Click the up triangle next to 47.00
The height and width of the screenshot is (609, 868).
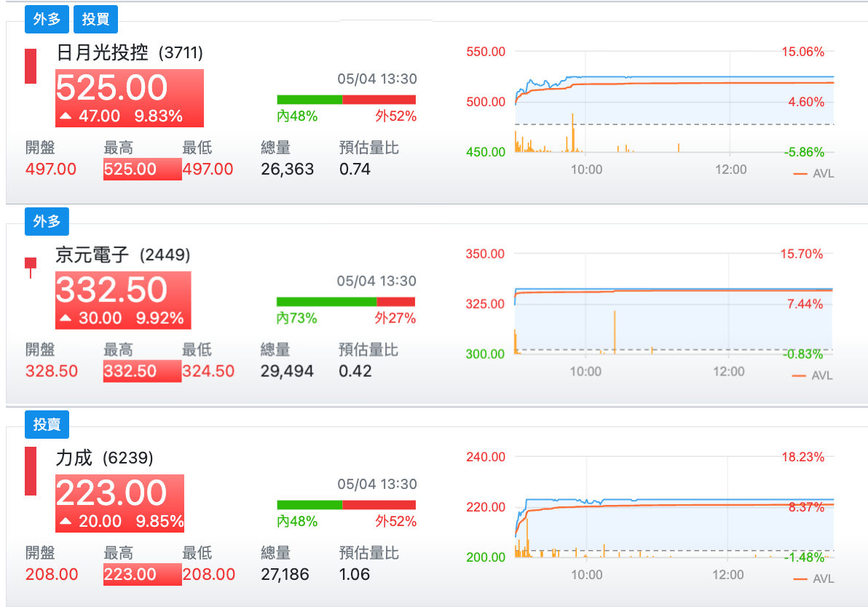pos(66,116)
